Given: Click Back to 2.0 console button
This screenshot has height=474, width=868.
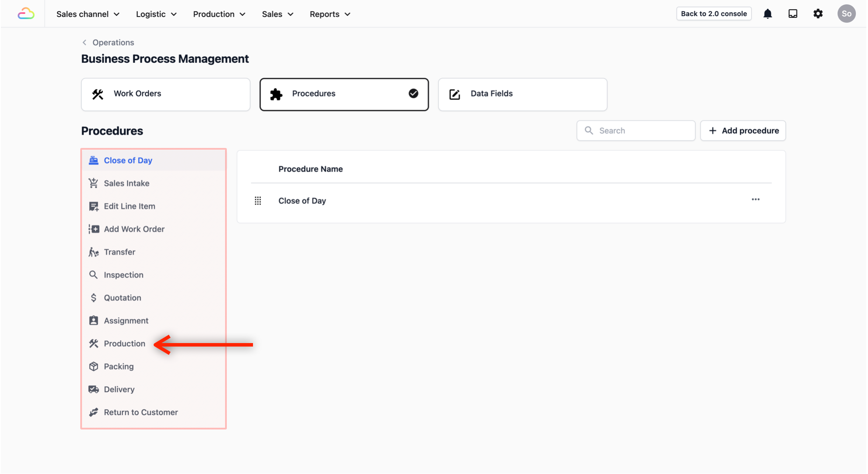Looking at the screenshot, I should coord(714,14).
